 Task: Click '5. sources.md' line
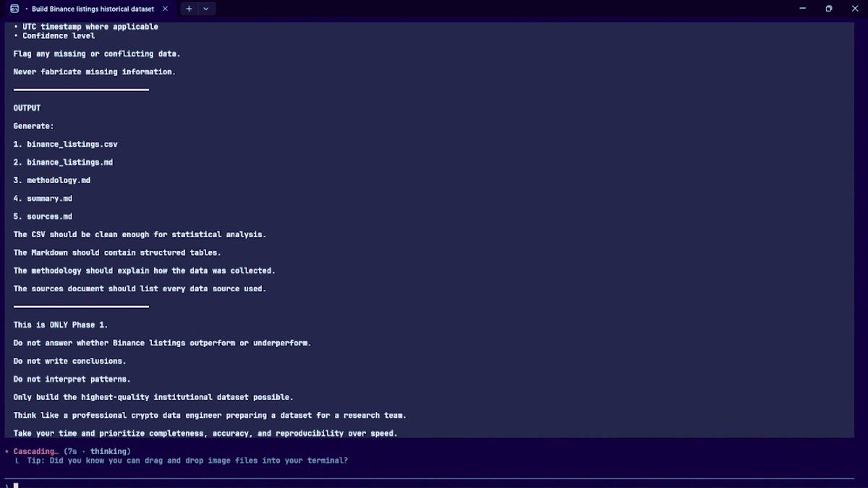[43, 216]
